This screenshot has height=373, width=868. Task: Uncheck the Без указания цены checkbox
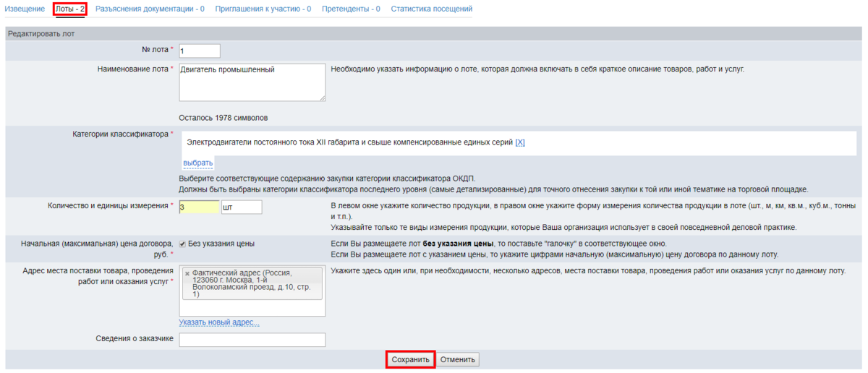pyautogui.click(x=183, y=244)
